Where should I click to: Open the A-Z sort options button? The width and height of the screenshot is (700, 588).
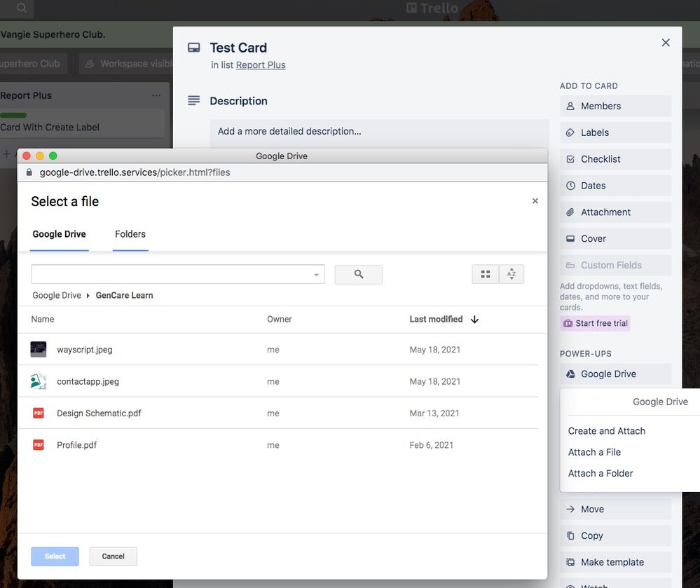tap(512, 274)
